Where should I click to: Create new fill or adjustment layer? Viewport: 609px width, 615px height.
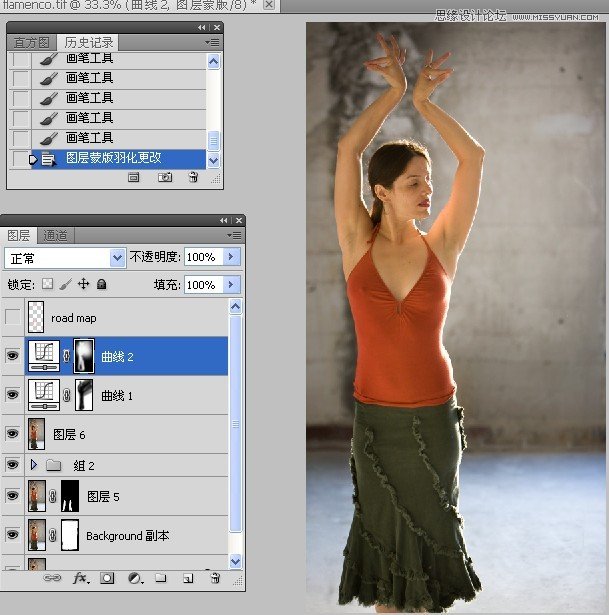tap(135, 578)
